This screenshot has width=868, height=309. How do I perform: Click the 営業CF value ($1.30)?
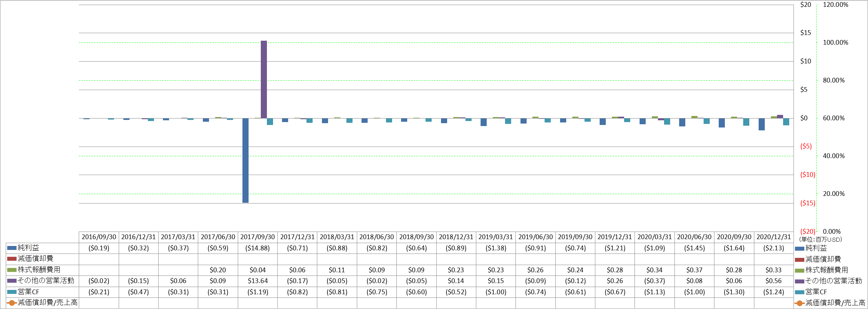734,292
